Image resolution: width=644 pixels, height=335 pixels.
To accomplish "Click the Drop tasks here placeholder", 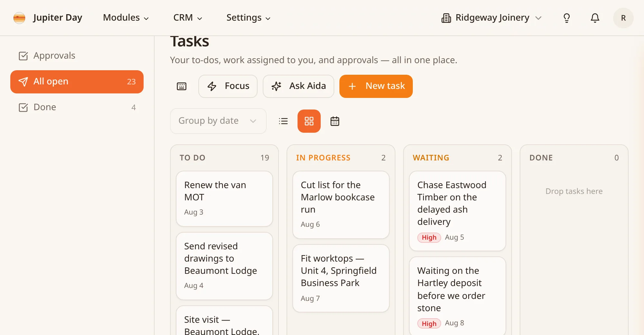I will [574, 191].
